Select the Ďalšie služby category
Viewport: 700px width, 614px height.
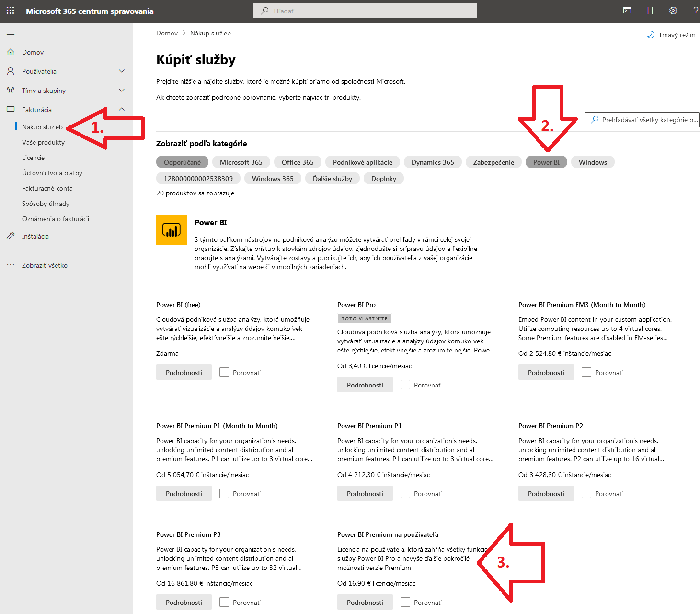[333, 179]
